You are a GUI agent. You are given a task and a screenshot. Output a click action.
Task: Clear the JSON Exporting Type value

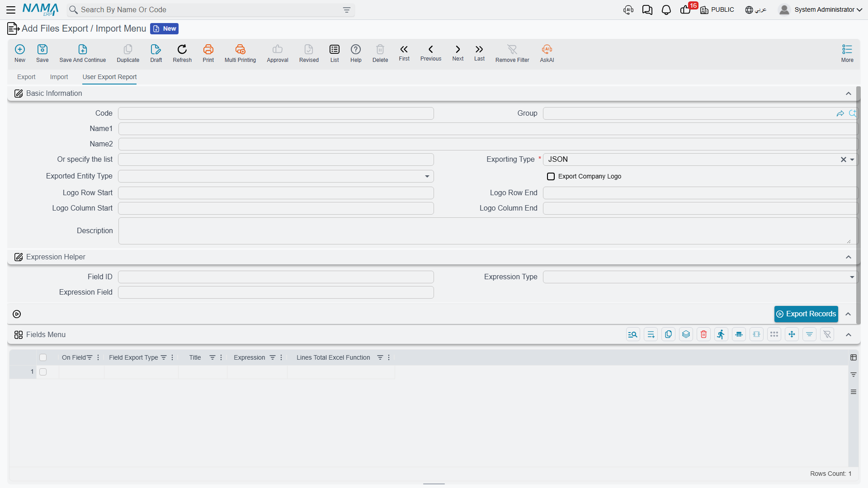[x=843, y=160]
